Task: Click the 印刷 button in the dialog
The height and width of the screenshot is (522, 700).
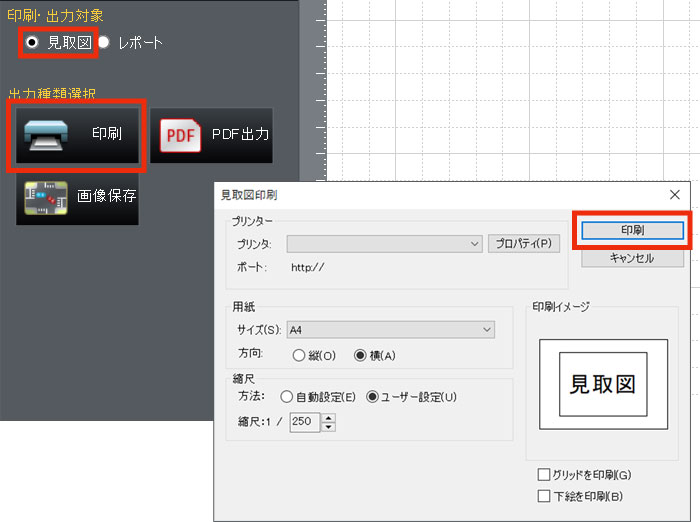Action: pyautogui.click(x=632, y=230)
